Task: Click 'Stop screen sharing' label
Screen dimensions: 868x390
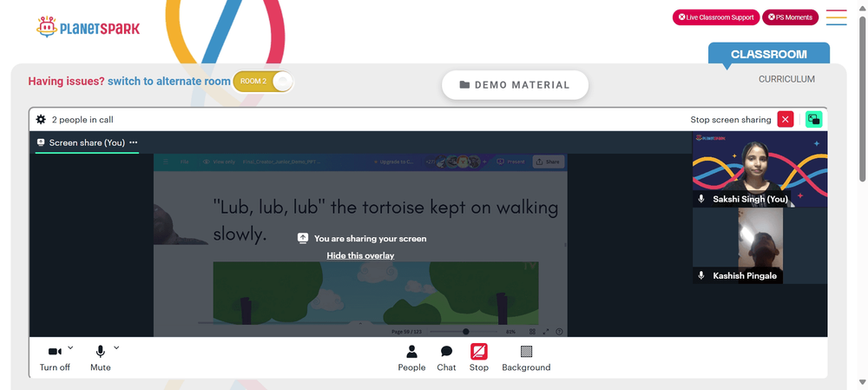Action: pyautogui.click(x=731, y=120)
